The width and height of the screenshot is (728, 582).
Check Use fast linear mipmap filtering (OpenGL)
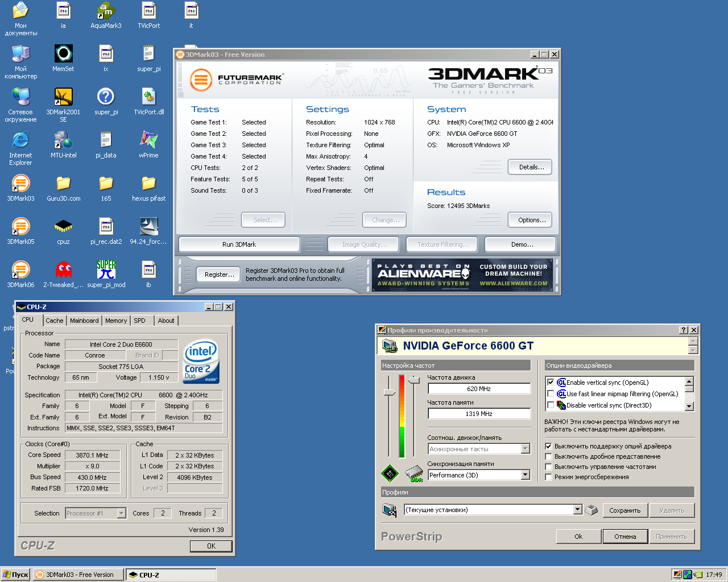click(x=551, y=394)
